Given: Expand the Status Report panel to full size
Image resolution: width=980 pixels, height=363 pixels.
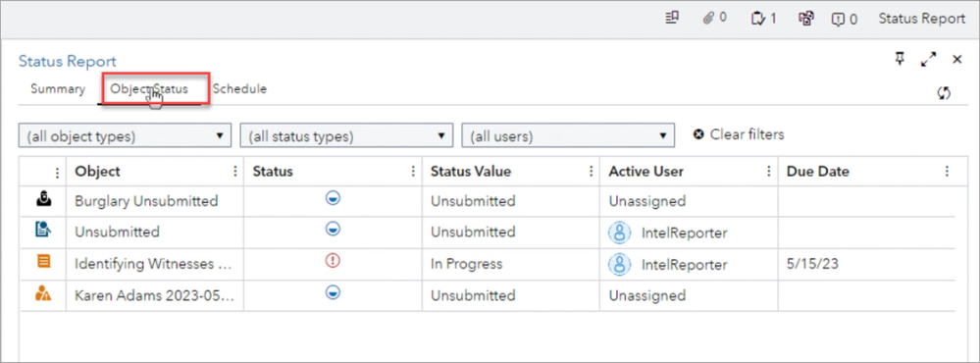Looking at the screenshot, I should (929, 59).
